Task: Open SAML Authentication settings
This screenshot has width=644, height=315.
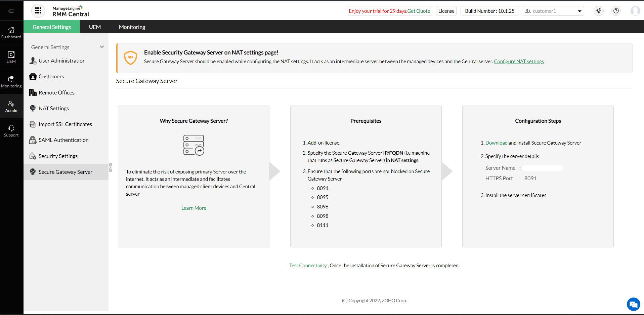Action: pyautogui.click(x=63, y=140)
